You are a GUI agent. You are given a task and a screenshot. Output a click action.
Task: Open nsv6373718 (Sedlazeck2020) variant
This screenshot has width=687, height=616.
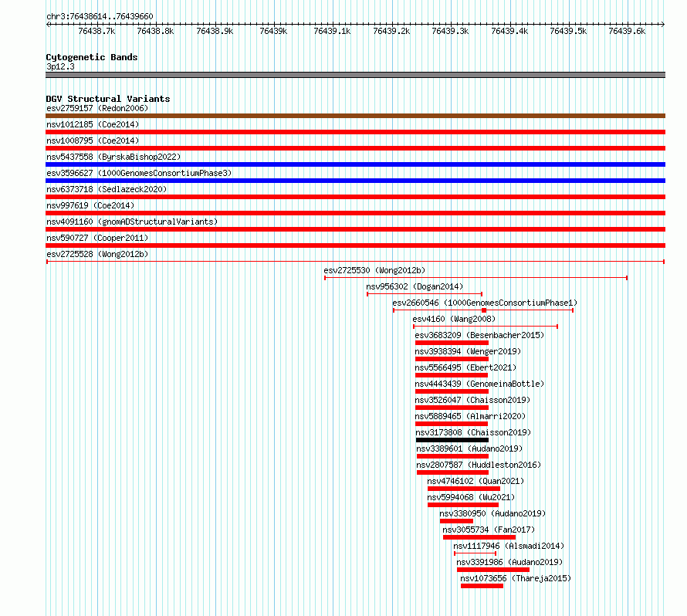tap(107, 189)
